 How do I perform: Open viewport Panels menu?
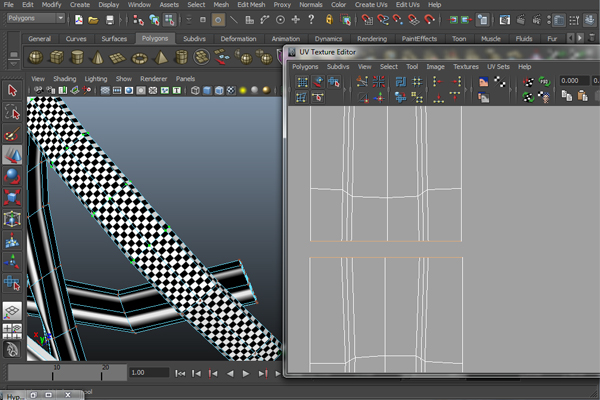pyautogui.click(x=185, y=78)
